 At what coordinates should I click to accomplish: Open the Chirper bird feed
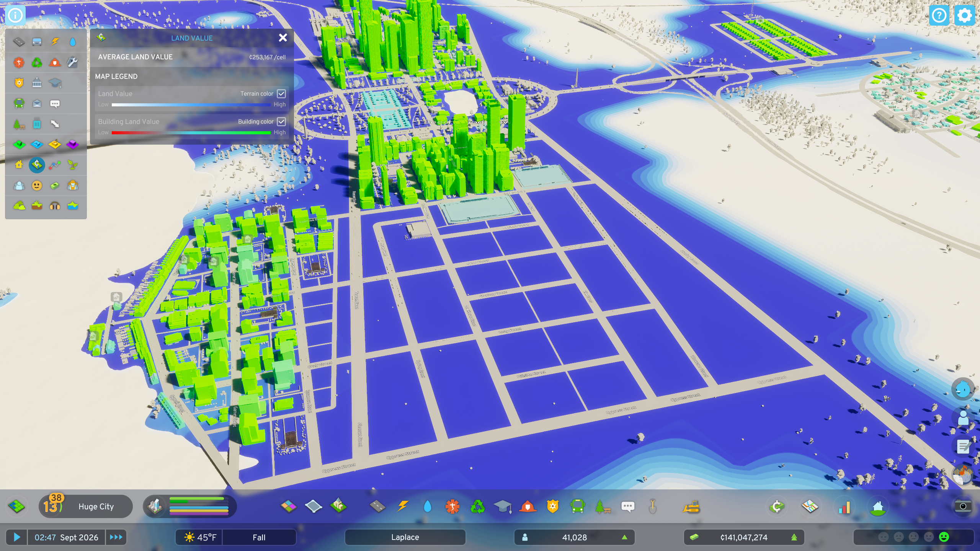tap(963, 390)
